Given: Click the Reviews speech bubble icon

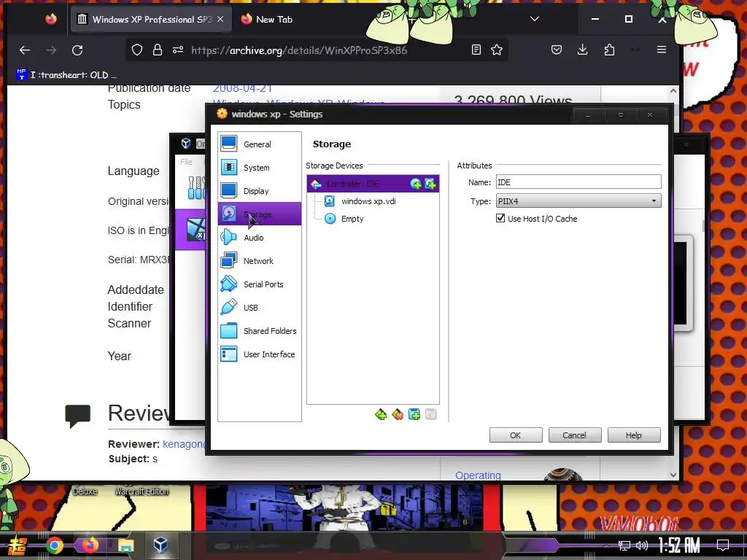Looking at the screenshot, I should click(77, 416).
